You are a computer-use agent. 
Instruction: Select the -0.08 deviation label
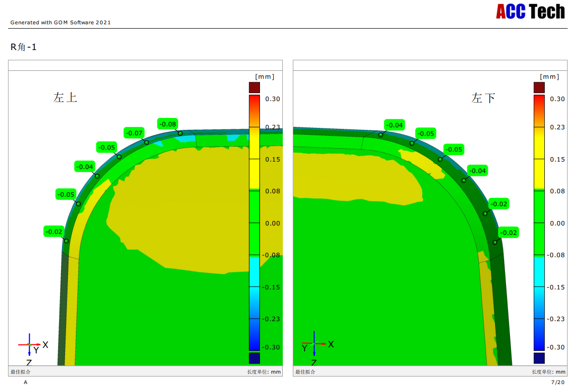point(168,124)
